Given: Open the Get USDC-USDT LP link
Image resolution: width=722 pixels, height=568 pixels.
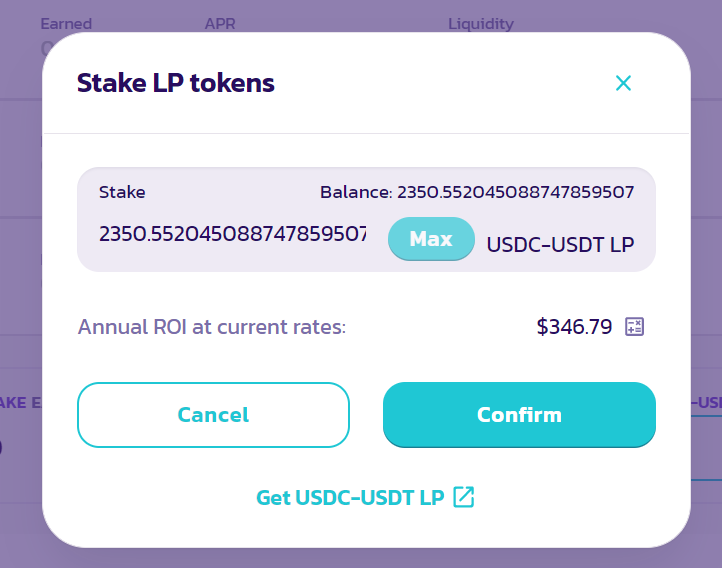Looking at the screenshot, I should click(x=350, y=497).
